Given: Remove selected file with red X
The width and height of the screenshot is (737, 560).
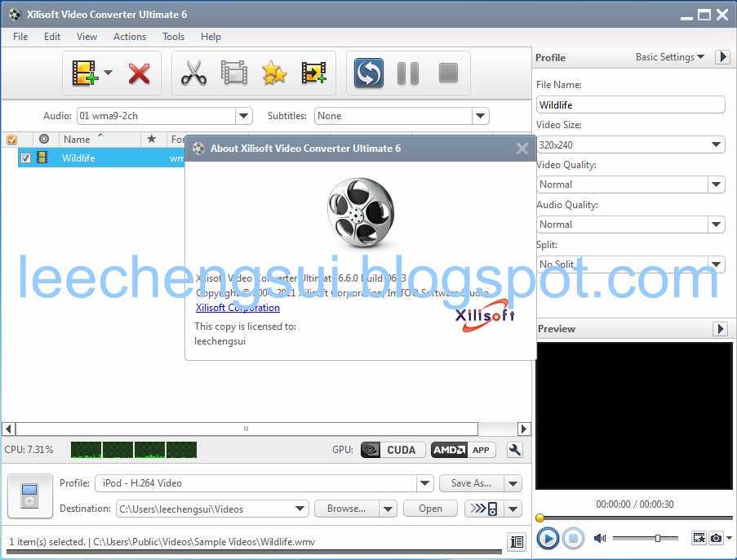Looking at the screenshot, I should point(139,73).
